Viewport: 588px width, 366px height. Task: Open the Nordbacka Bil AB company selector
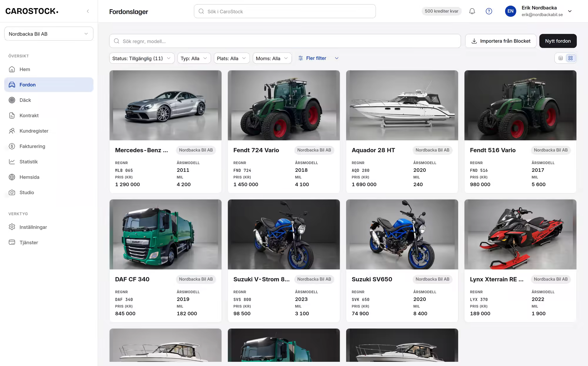pyautogui.click(x=49, y=34)
